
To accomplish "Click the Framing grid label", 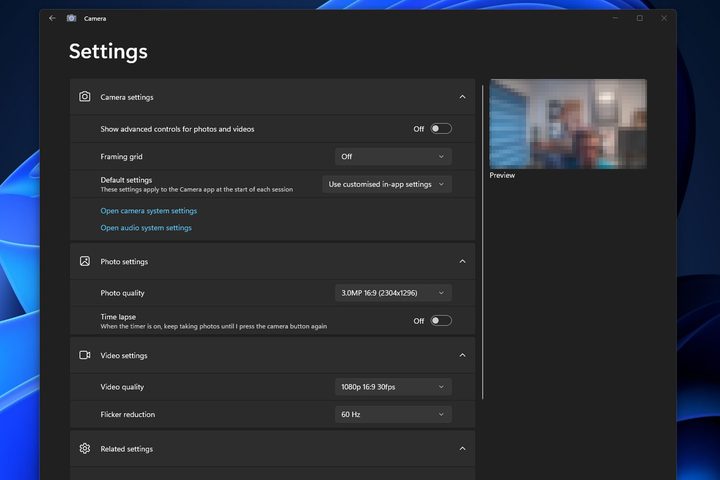I will [x=121, y=157].
